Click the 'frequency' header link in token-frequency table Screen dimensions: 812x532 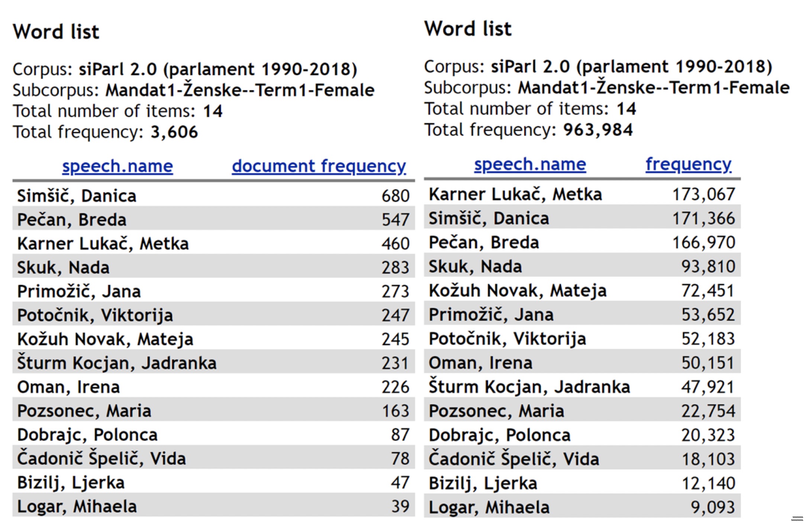coord(688,164)
